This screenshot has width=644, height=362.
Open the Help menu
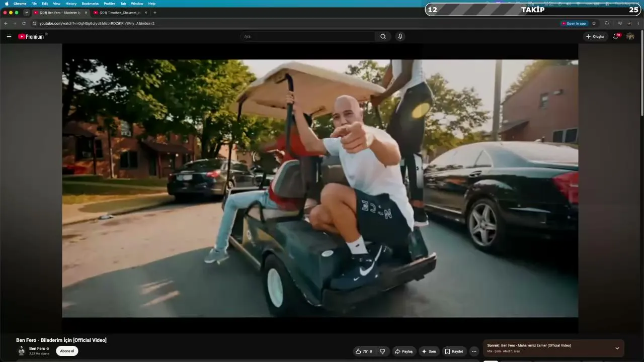click(x=152, y=4)
